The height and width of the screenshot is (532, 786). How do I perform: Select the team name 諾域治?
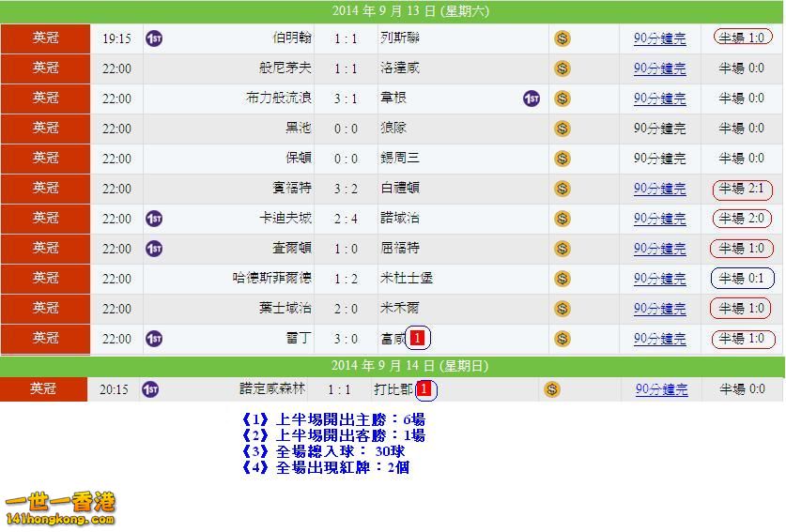coord(400,219)
